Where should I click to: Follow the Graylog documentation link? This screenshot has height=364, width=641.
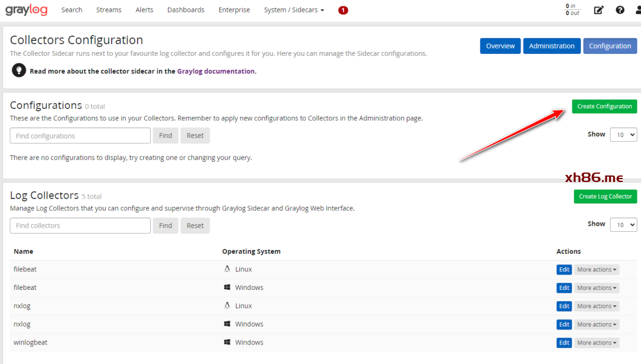click(x=216, y=71)
